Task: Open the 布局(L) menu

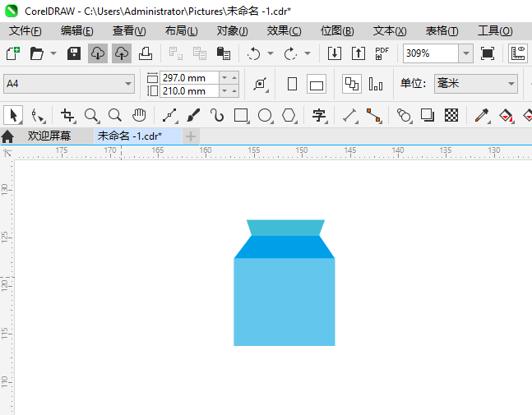Action: pyautogui.click(x=181, y=31)
